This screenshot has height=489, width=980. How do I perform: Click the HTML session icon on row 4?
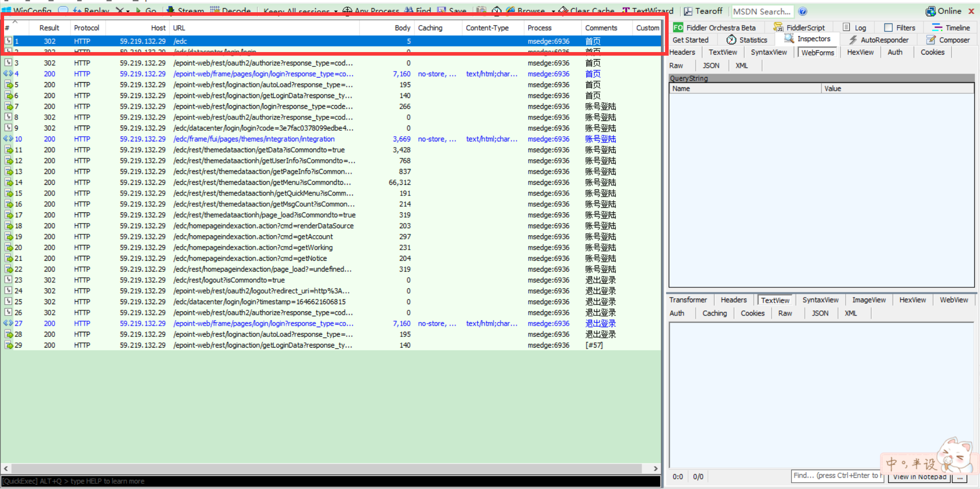tap(8, 74)
